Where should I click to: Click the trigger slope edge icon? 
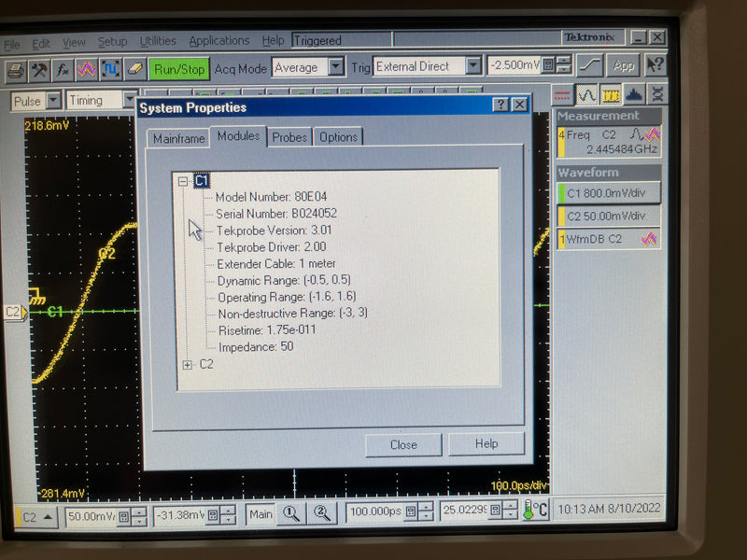tap(589, 65)
